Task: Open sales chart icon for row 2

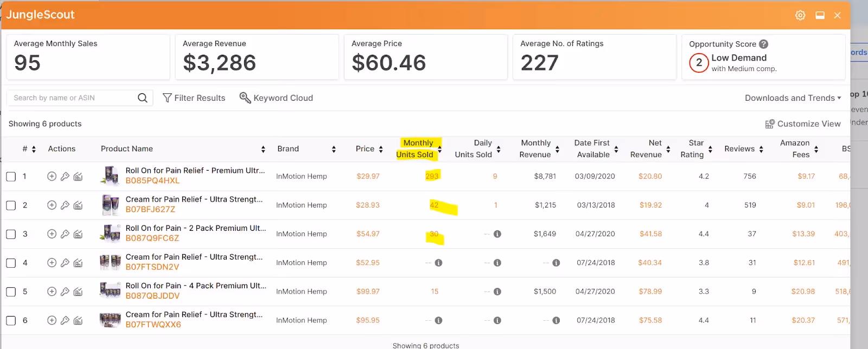Action: pyautogui.click(x=78, y=205)
